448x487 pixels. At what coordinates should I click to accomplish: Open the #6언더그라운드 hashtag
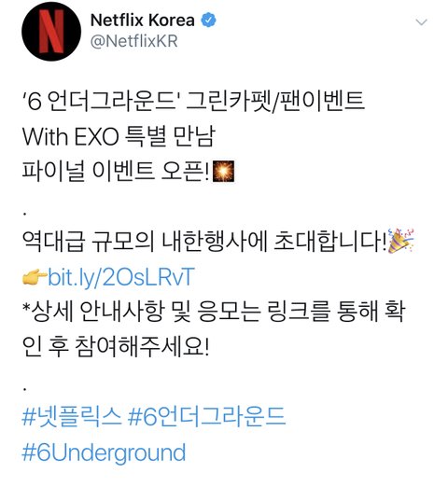coord(206,416)
